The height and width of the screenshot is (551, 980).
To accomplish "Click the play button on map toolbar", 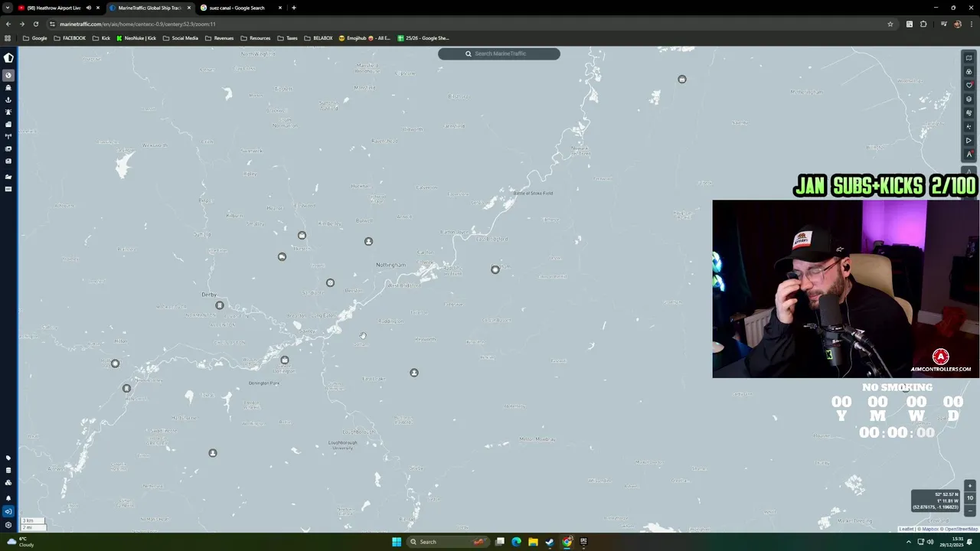I will coord(969,140).
